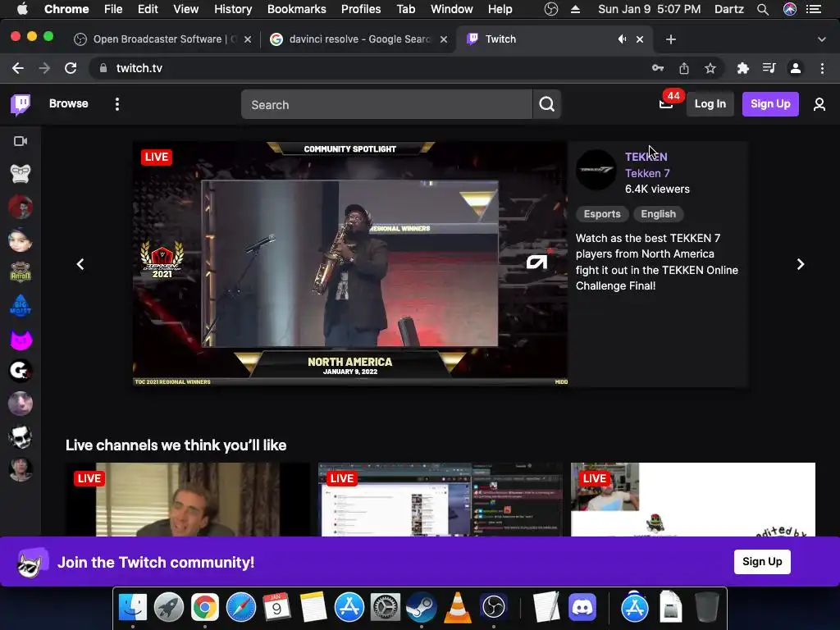Go back to previous page in Chrome
The width and height of the screenshot is (840, 630).
coord(18,68)
